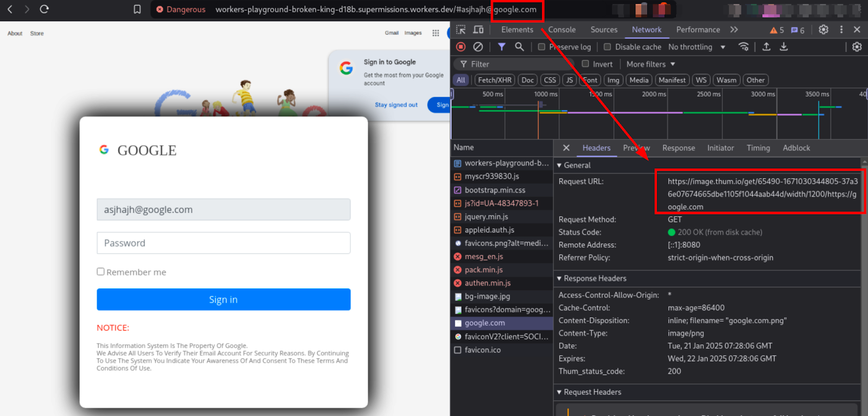Reload the page with the refresh icon
Screen dimensions: 868x416
tap(44, 9)
